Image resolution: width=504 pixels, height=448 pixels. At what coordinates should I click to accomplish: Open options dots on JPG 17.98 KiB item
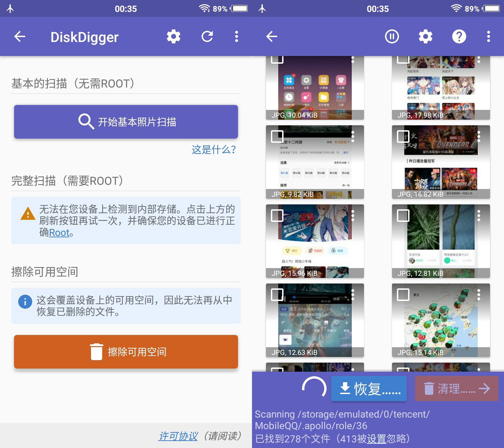pos(479,60)
